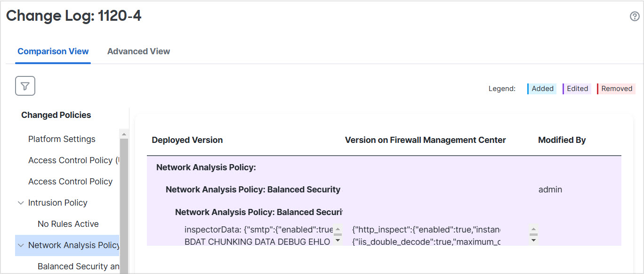Click the Removed legend color swatch

(616, 89)
